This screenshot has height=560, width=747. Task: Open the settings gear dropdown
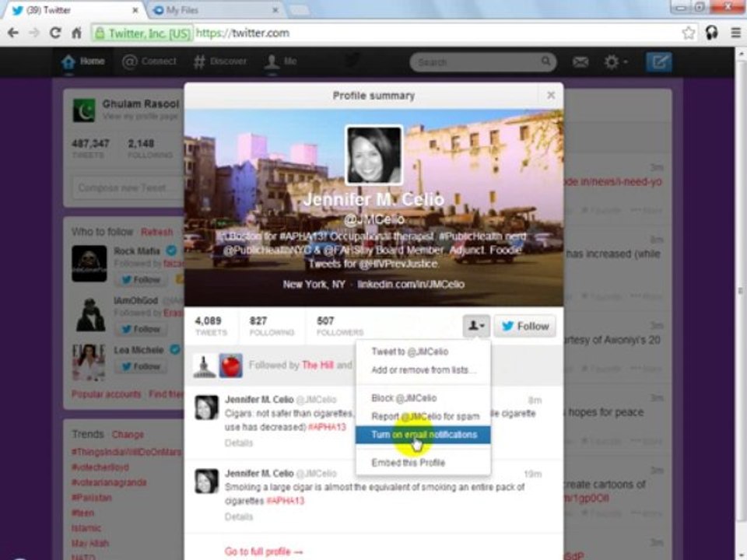coord(615,62)
